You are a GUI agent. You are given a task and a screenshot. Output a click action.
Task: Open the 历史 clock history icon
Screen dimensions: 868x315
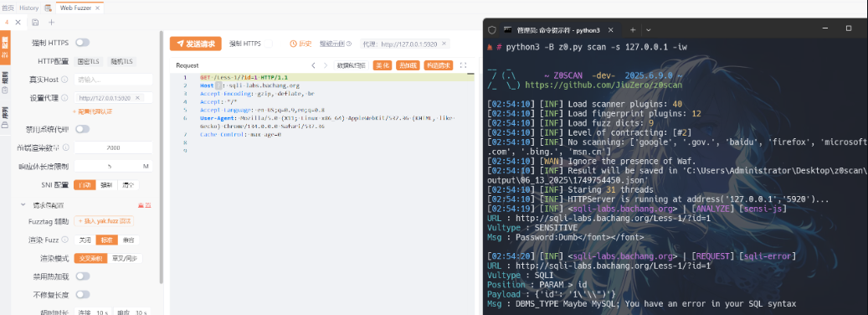pyautogui.click(x=294, y=44)
